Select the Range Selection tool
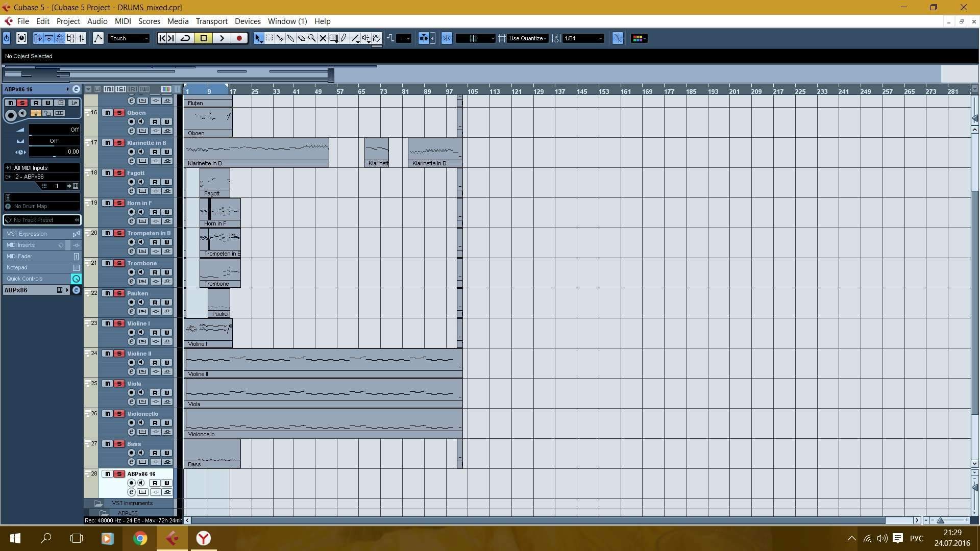 coord(269,38)
